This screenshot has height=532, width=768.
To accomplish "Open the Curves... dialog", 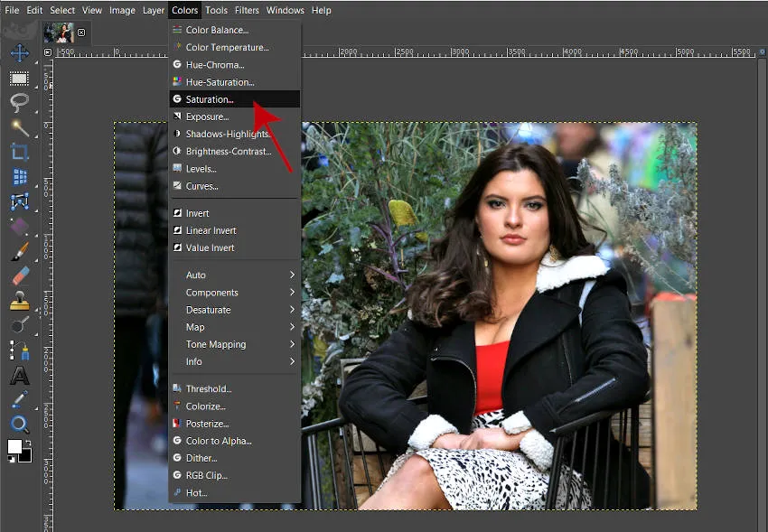I will coord(201,186).
